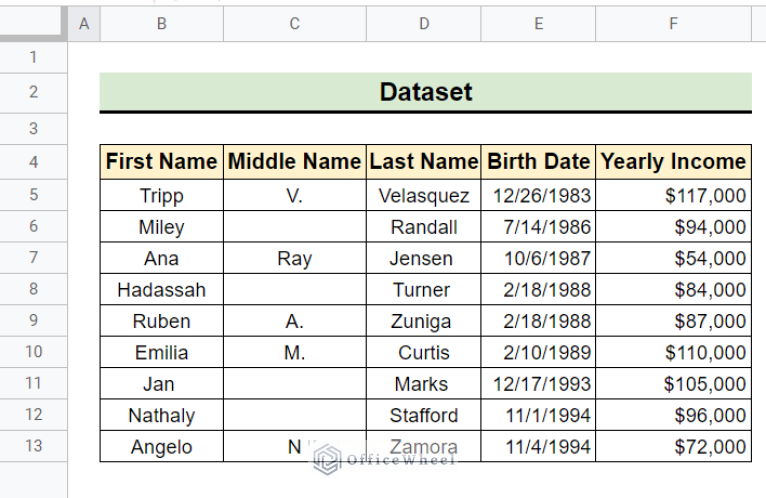Select column F header
This screenshot has height=498, width=766.
pos(673,23)
